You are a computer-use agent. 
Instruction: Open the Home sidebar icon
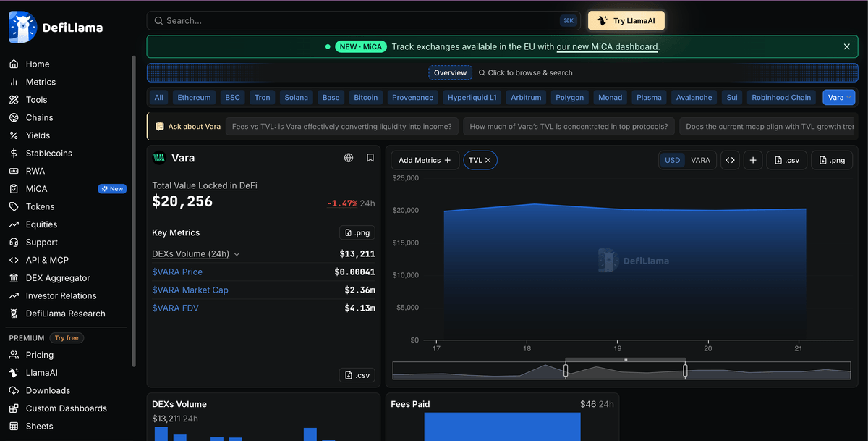(x=14, y=64)
